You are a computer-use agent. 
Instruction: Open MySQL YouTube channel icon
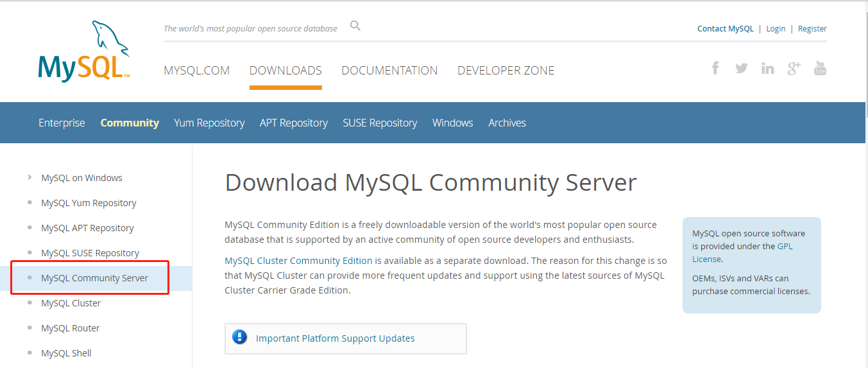(820, 67)
